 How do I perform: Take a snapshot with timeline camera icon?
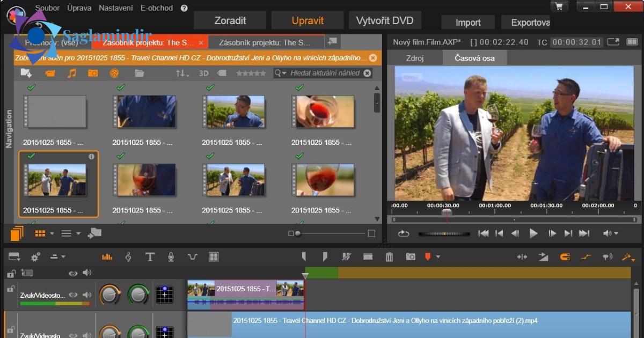tap(411, 257)
